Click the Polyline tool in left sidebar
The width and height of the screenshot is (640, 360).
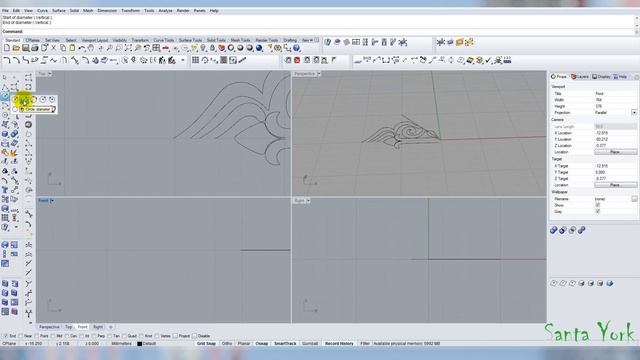[5, 87]
